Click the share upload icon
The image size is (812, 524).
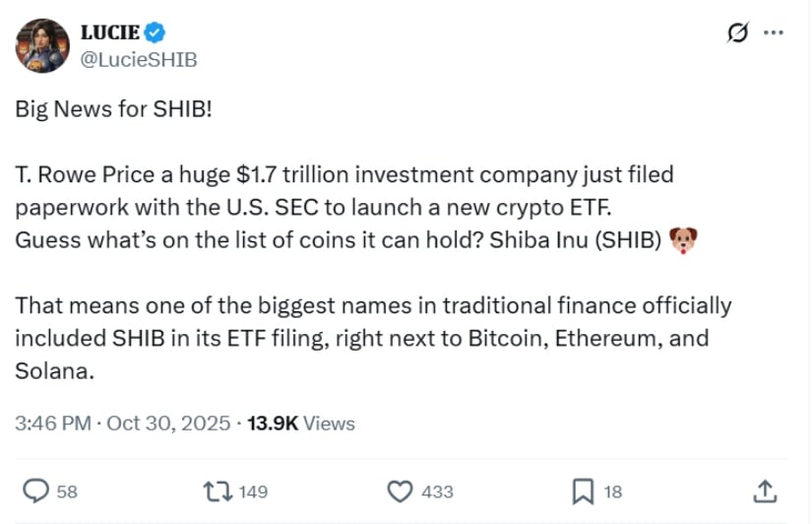tap(764, 490)
